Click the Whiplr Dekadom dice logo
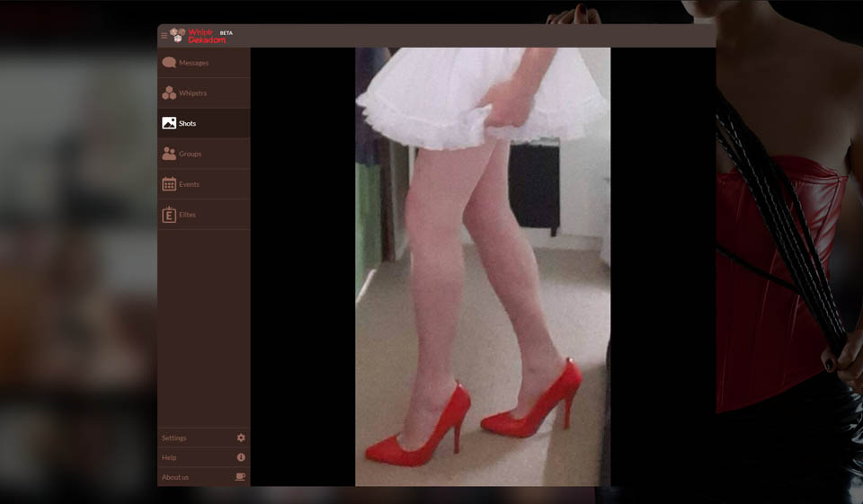The height and width of the screenshot is (504, 863). (x=178, y=35)
